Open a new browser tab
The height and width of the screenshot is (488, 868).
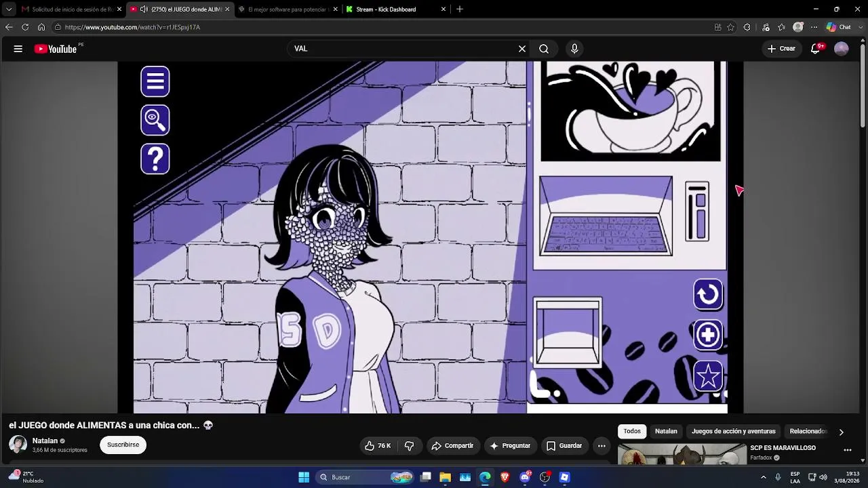[460, 9]
